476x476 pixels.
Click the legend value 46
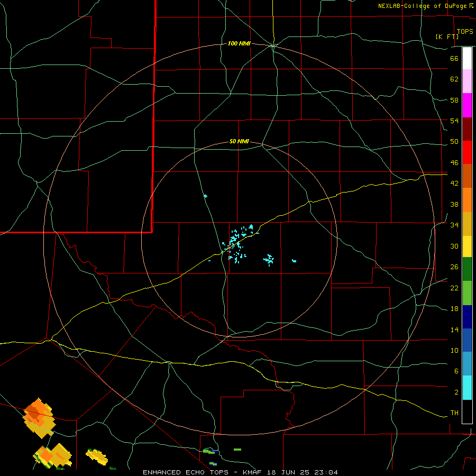[454, 163]
